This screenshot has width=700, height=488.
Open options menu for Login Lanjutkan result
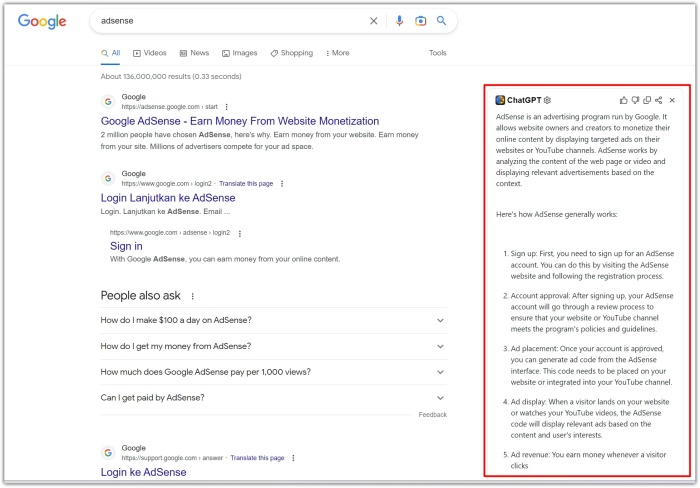click(x=282, y=184)
